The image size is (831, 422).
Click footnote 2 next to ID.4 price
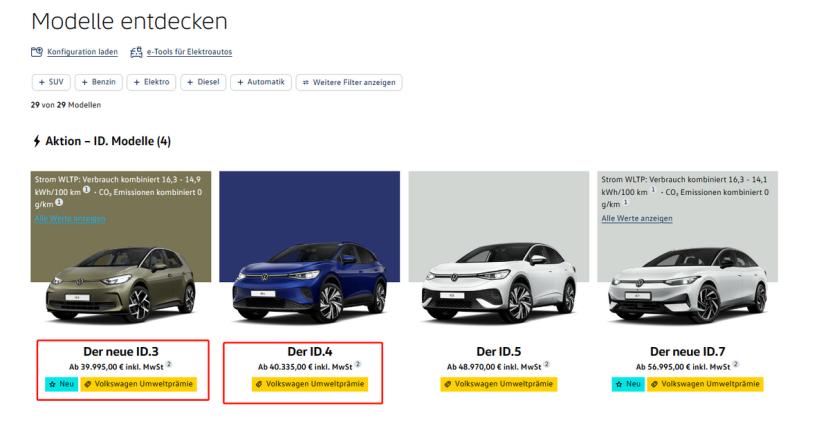(x=358, y=364)
